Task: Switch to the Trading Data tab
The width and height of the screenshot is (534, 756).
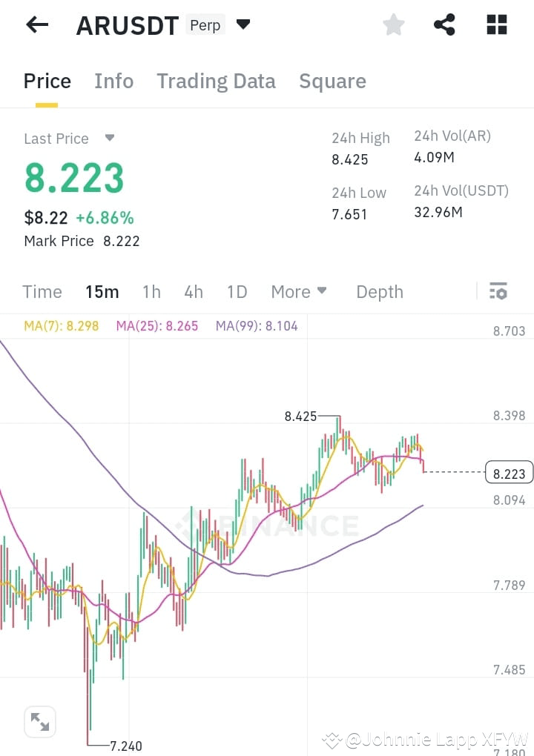Action: coord(216,81)
